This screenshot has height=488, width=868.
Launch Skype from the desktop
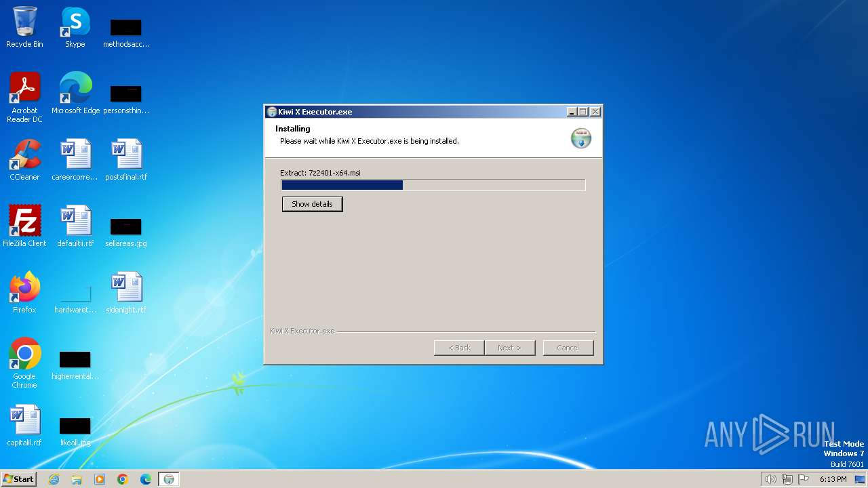click(75, 27)
